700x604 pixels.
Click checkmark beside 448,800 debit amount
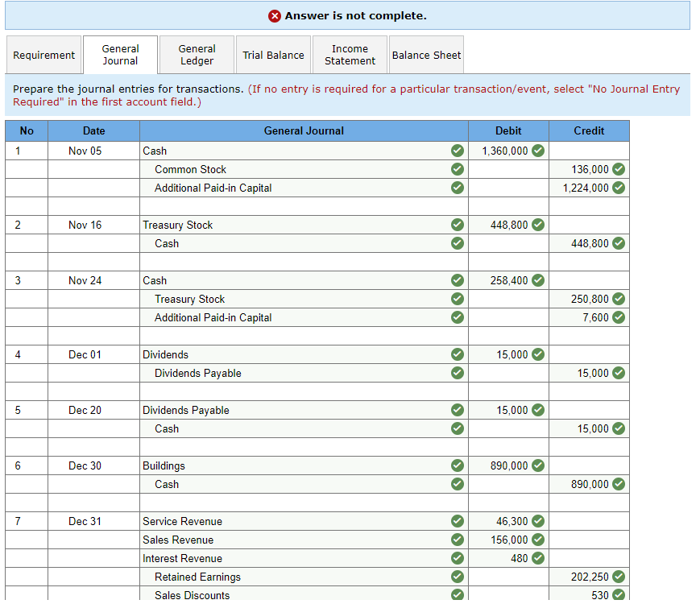click(538, 225)
